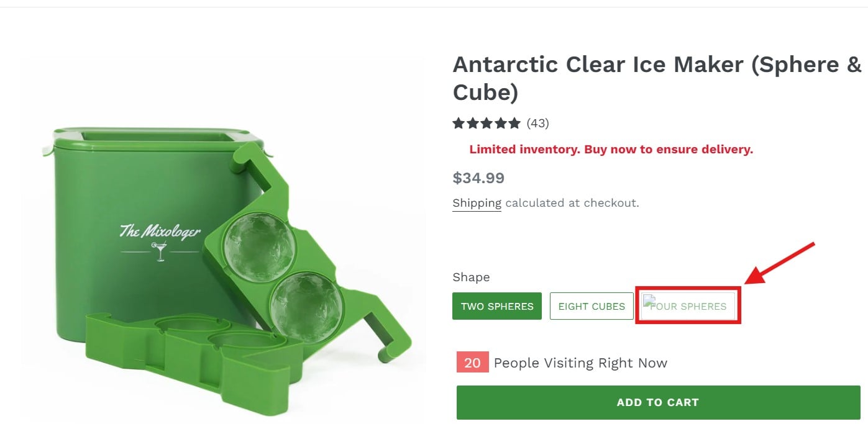Open the (43) reviews count
Screen dimensions: 868x424
[537, 123]
